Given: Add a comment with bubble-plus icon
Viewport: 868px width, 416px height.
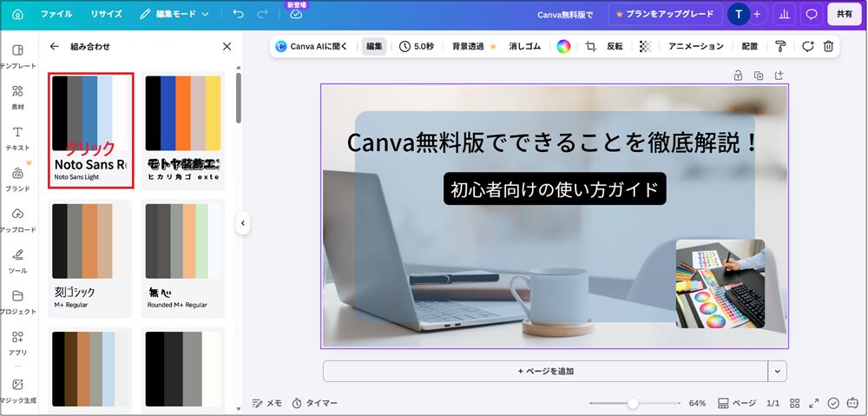Looking at the screenshot, I should coord(808,47).
